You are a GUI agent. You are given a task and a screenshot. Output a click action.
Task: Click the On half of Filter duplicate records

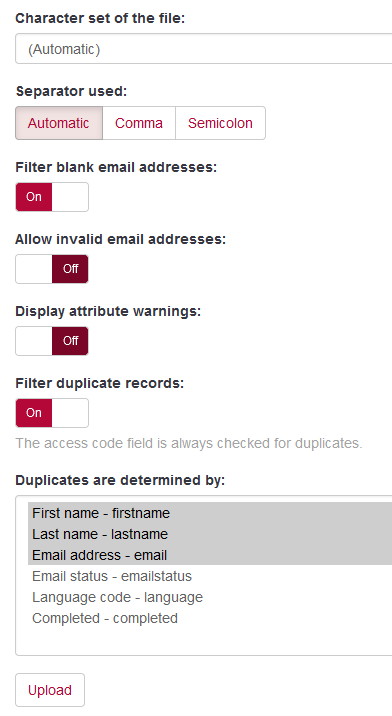point(34,413)
